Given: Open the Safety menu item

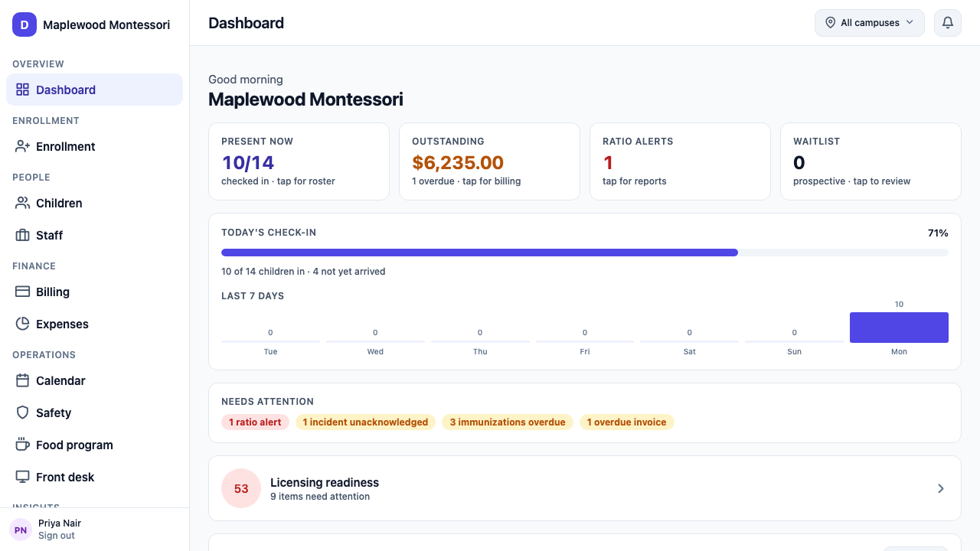Looking at the screenshot, I should tap(94, 412).
